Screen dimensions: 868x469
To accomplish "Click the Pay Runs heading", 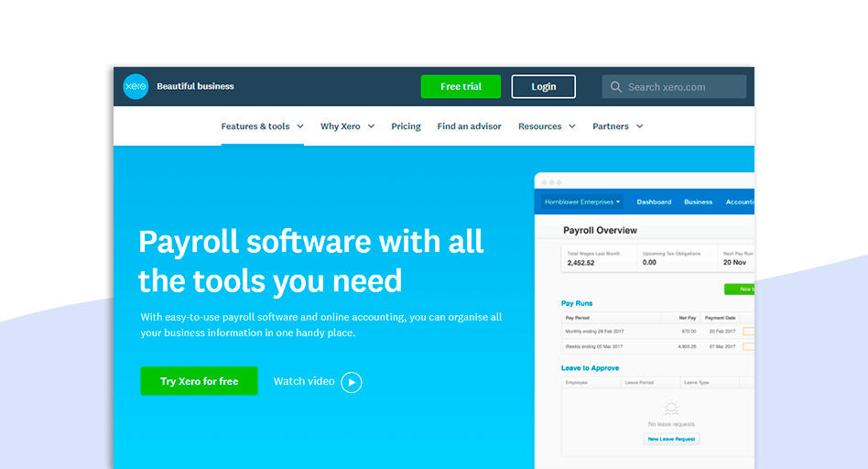I will point(577,303).
